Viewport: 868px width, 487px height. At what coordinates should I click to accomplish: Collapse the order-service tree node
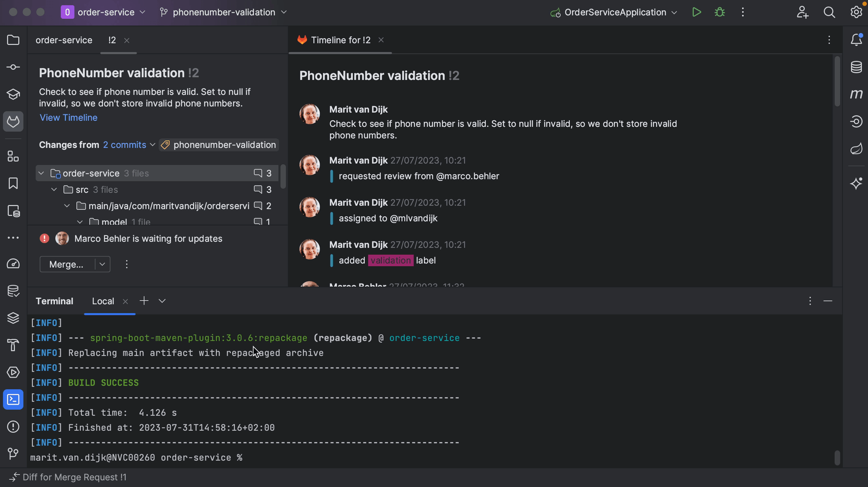tap(41, 173)
